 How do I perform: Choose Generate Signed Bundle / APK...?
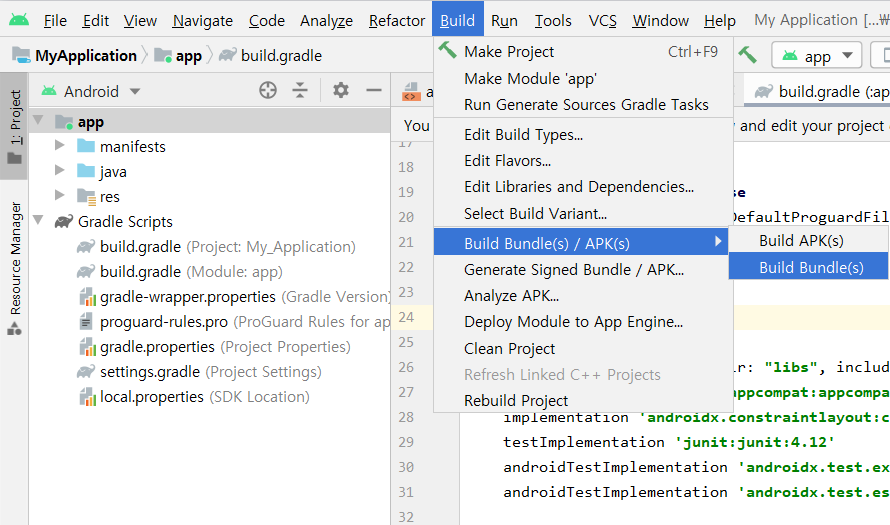[x=583, y=270]
